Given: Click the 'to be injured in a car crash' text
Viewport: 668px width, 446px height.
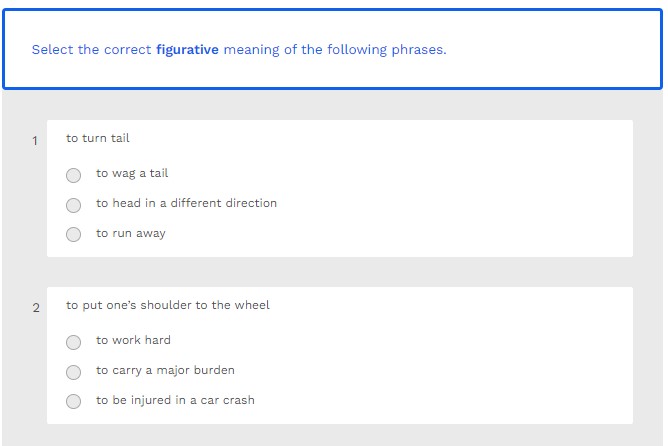Looking at the screenshot, I should pyautogui.click(x=175, y=400).
